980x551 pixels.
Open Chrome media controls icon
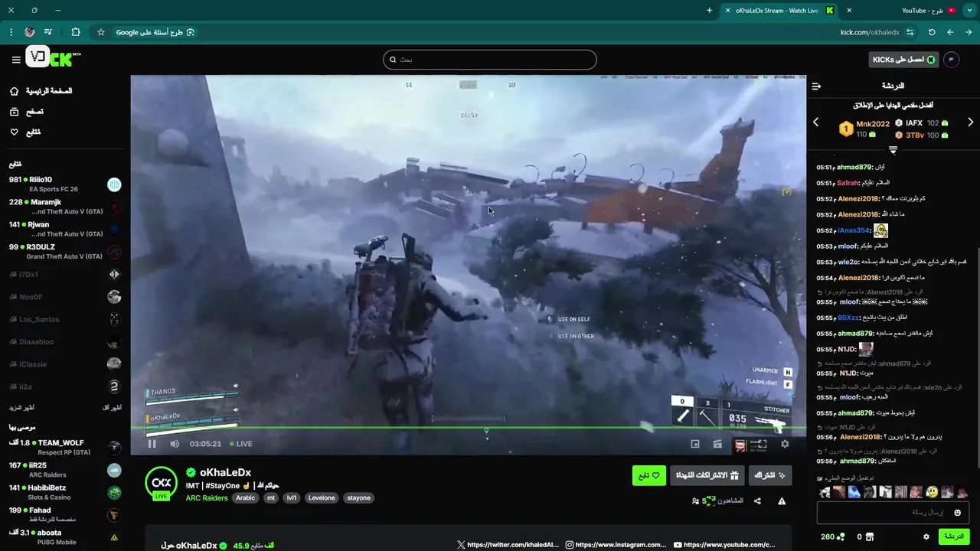(48, 32)
